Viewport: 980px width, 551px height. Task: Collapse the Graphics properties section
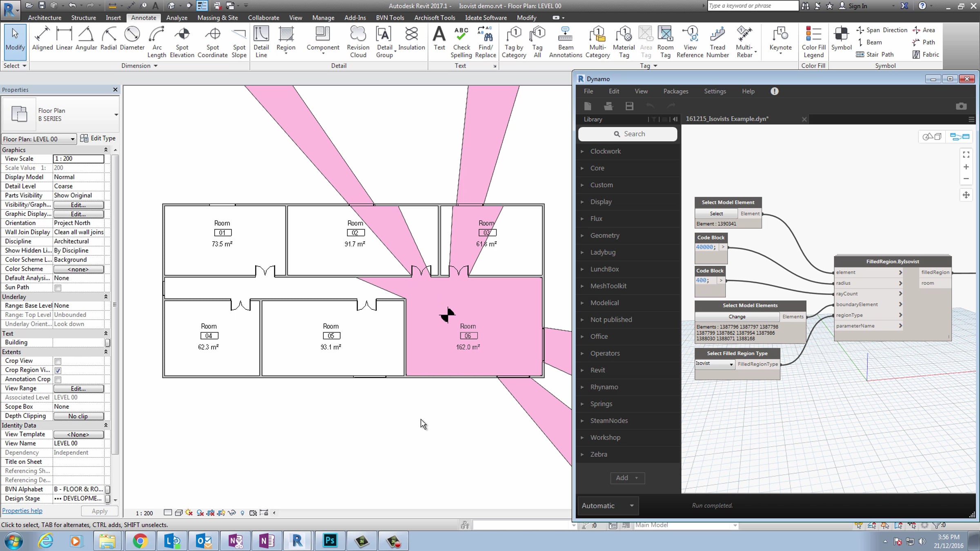pyautogui.click(x=106, y=150)
